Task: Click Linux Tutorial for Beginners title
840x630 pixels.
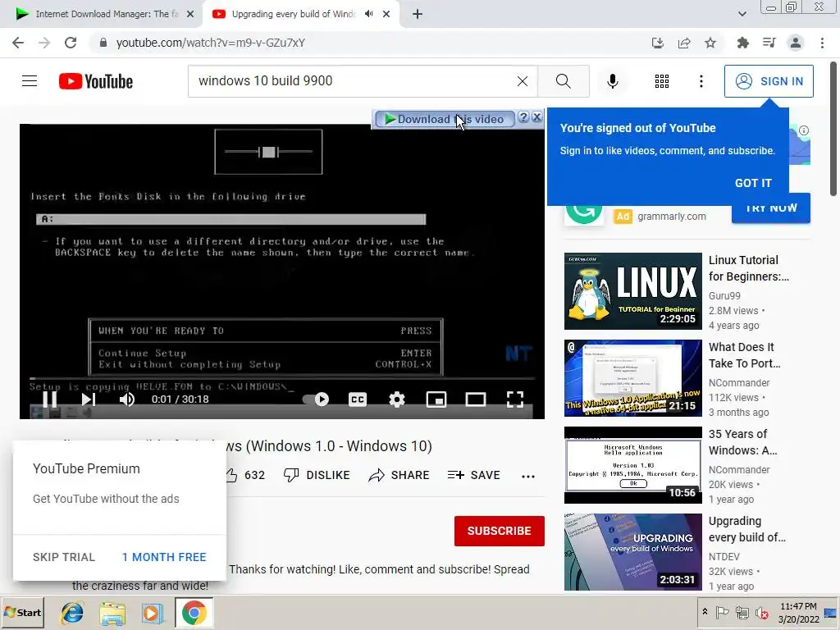Action: [748, 268]
